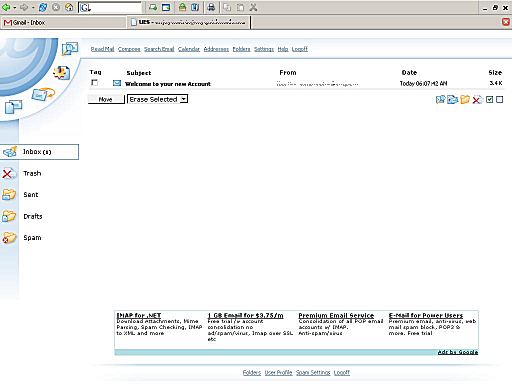Viewport: 512px width, 384px height.
Task: Click the Date column header
Action: coord(409,72)
